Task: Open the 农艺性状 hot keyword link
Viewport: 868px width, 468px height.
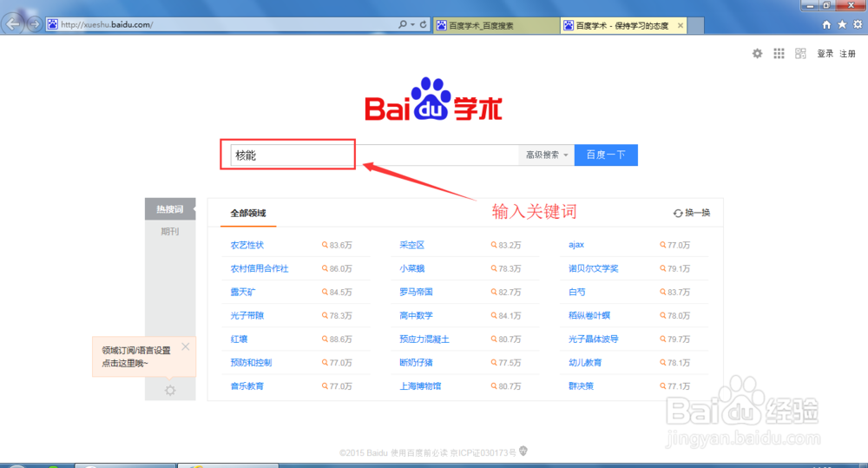Action: click(247, 245)
